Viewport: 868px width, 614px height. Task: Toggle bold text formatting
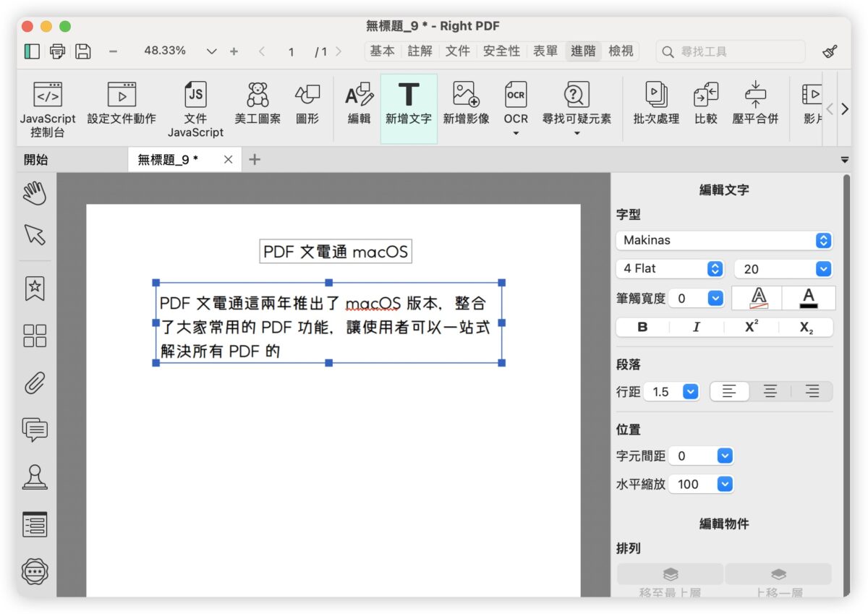pyautogui.click(x=642, y=327)
